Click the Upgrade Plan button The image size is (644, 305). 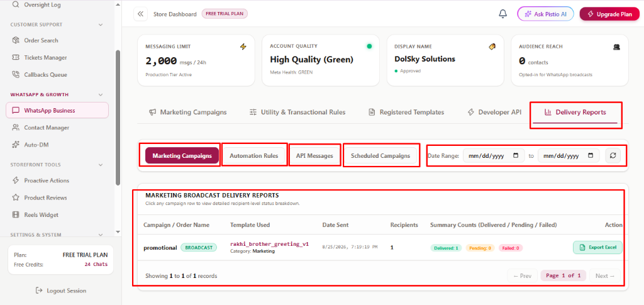click(x=609, y=14)
